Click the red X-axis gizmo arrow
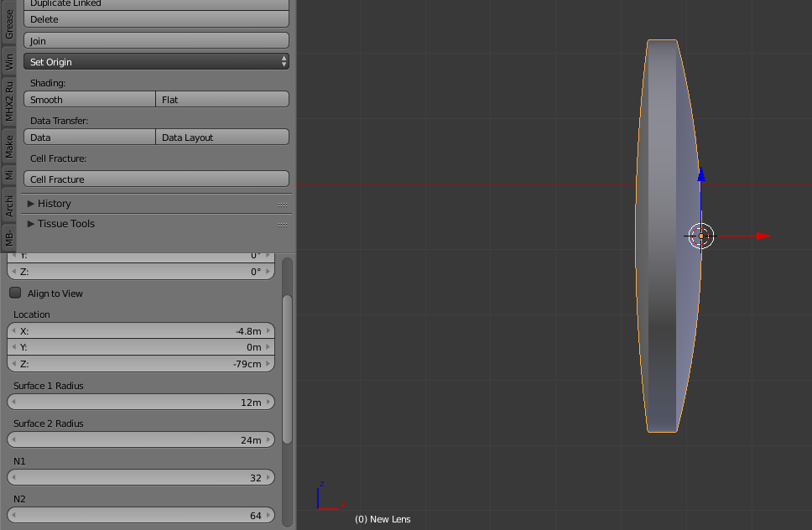Image resolution: width=812 pixels, height=530 pixels. coord(763,236)
